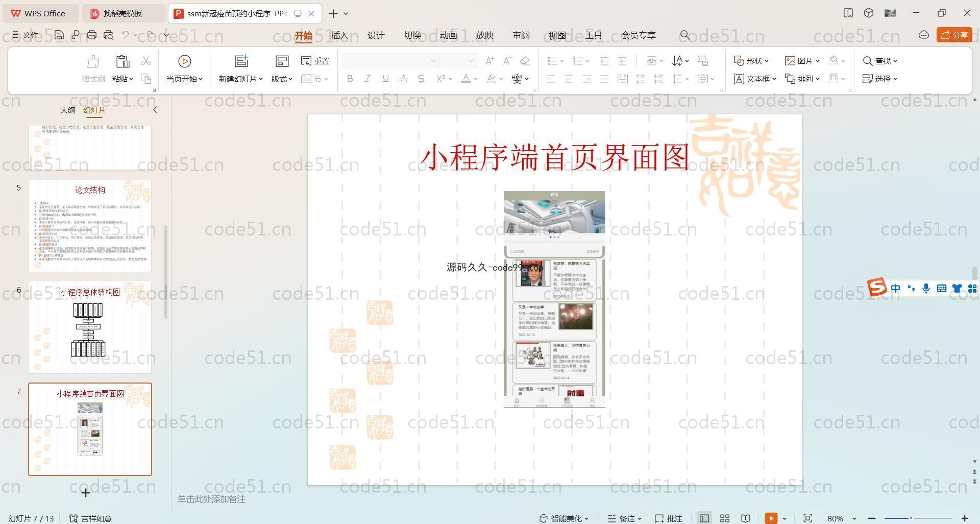
Task: Switch to the Animation (动画) tab
Action: (449, 35)
